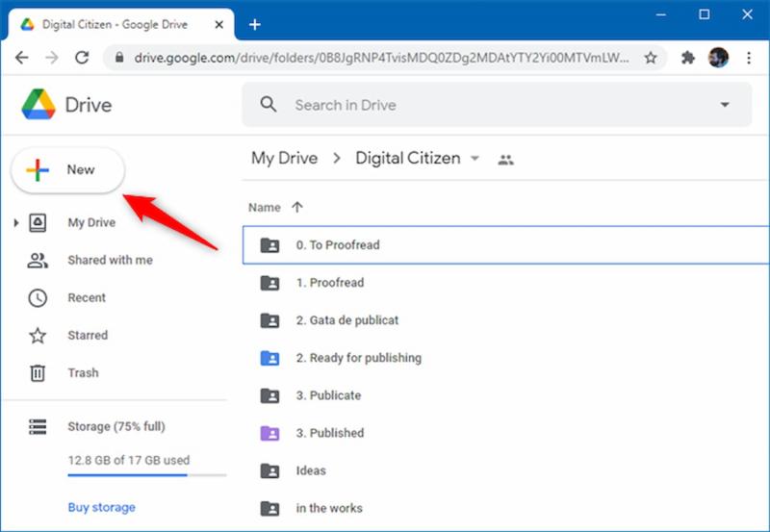Select the 2. Gata de publicat folder

[x=506, y=320]
